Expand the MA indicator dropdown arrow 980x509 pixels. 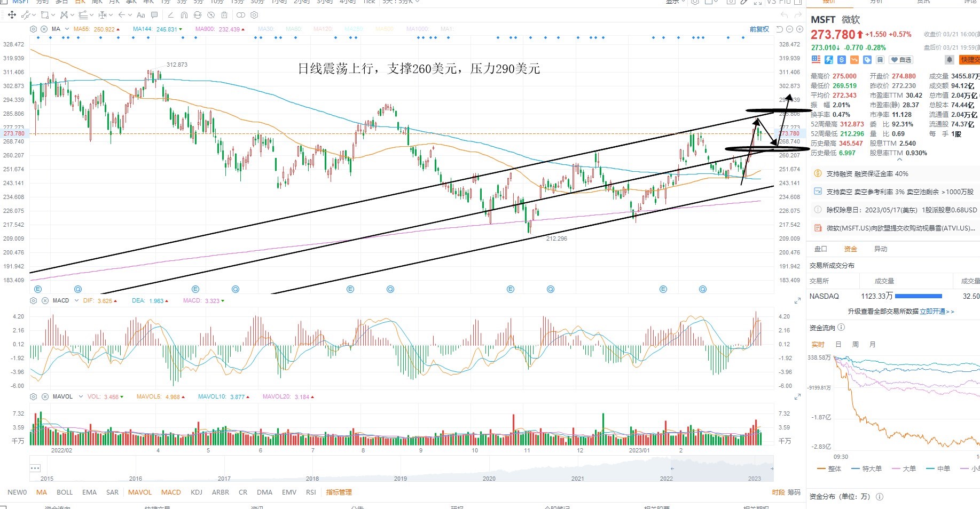tap(67, 29)
